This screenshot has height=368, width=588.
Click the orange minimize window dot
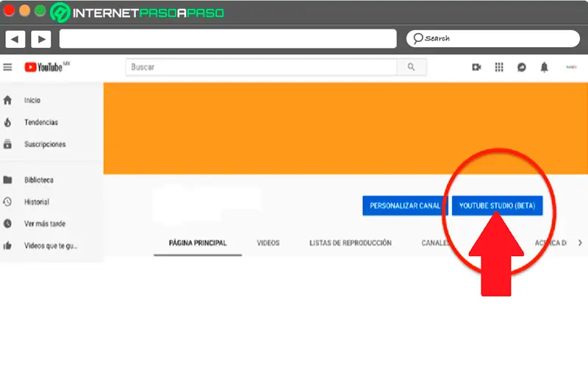point(24,10)
